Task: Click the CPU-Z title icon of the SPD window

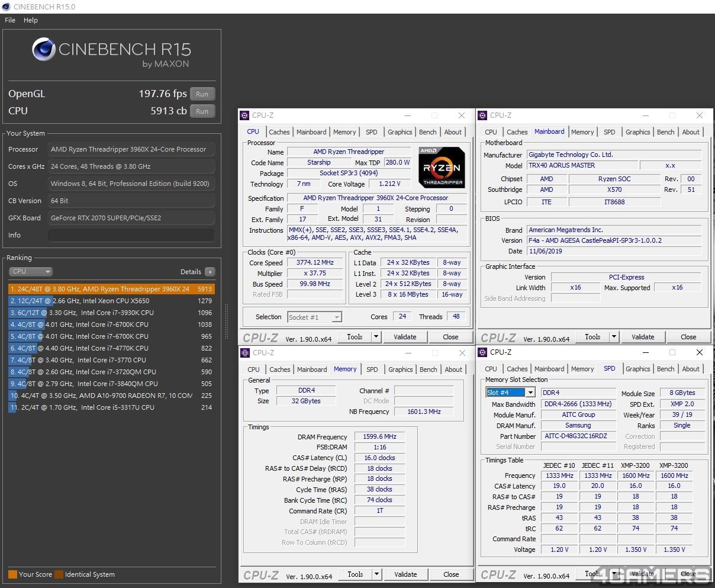Action: (x=482, y=352)
